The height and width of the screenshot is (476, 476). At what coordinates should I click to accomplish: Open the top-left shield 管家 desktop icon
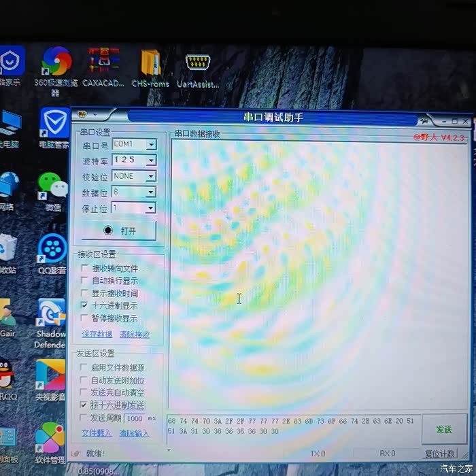pyautogui.click(x=11, y=61)
